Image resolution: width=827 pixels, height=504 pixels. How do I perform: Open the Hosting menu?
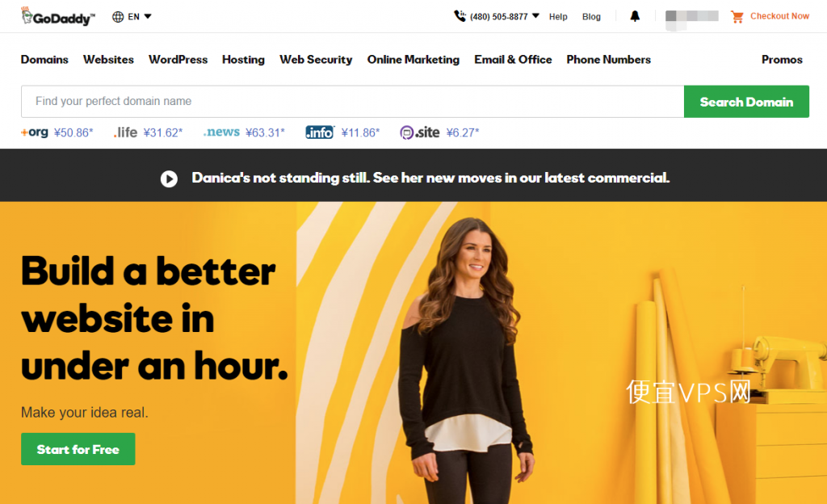pyautogui.click(x=243, y=60)
